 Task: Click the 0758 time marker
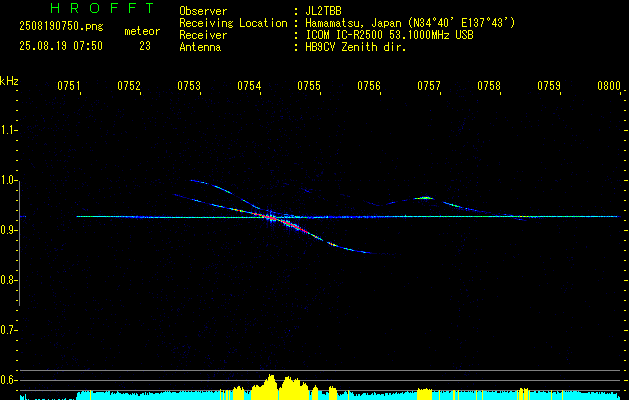pos(489,86)
